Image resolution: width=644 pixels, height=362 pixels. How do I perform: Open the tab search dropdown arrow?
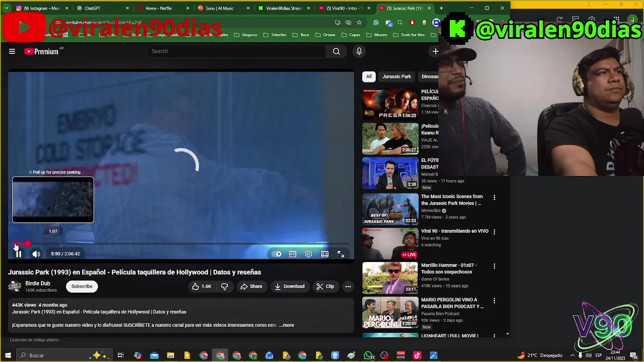[x=6, y=8]
